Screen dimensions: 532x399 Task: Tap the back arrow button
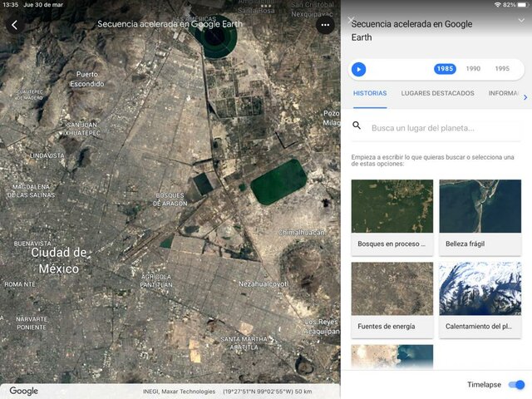click(x=15, y=25)
